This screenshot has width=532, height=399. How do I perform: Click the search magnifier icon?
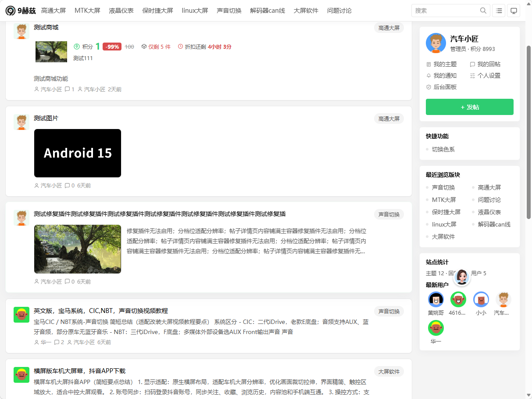point(483,11)
